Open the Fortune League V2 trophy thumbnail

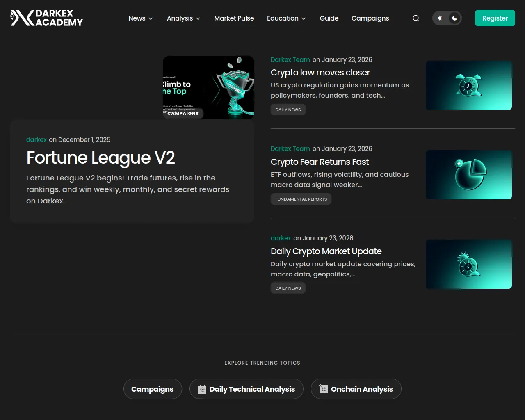click(x=208, y=87)
